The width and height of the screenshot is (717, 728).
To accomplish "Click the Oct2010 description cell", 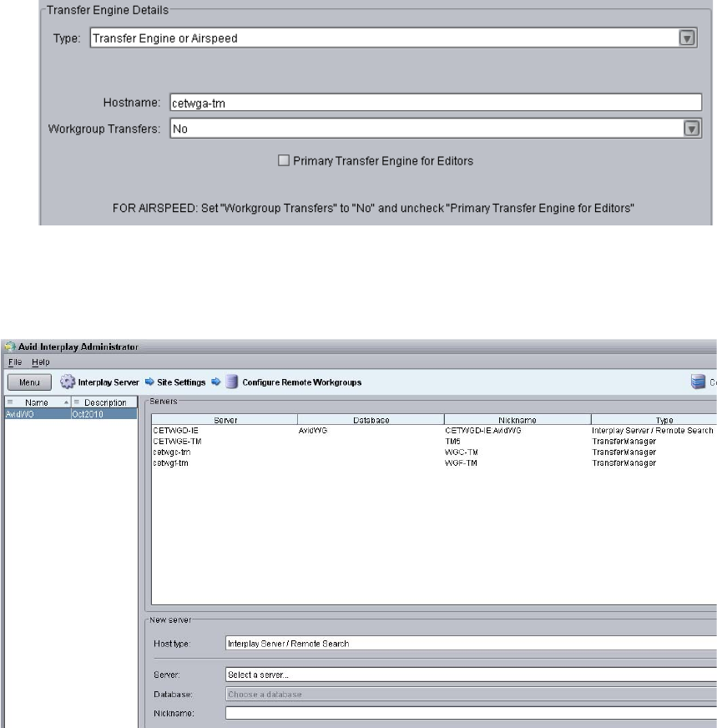I will tap(104, 414).
